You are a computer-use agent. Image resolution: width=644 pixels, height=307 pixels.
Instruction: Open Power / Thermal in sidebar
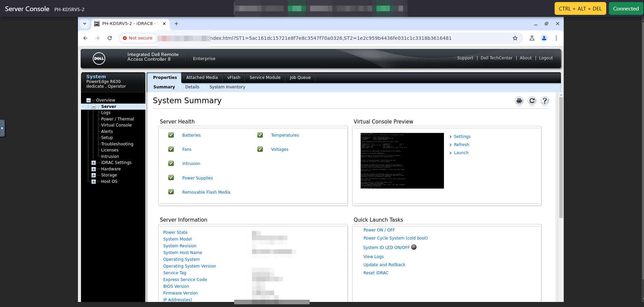click(117, 119)
